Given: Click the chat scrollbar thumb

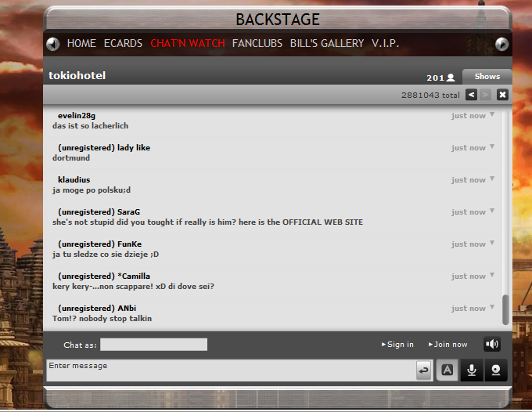Looking at the screenshot, I should pos(505,309).
